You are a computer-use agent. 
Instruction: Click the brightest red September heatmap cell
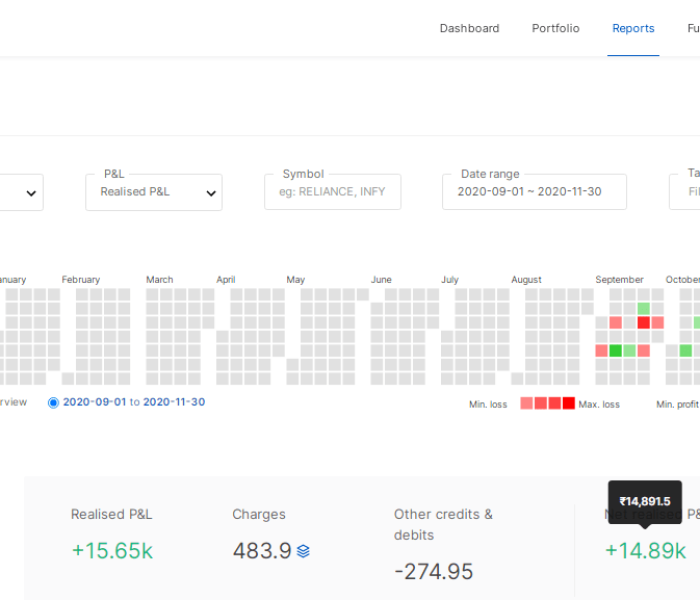coord(644,323)
